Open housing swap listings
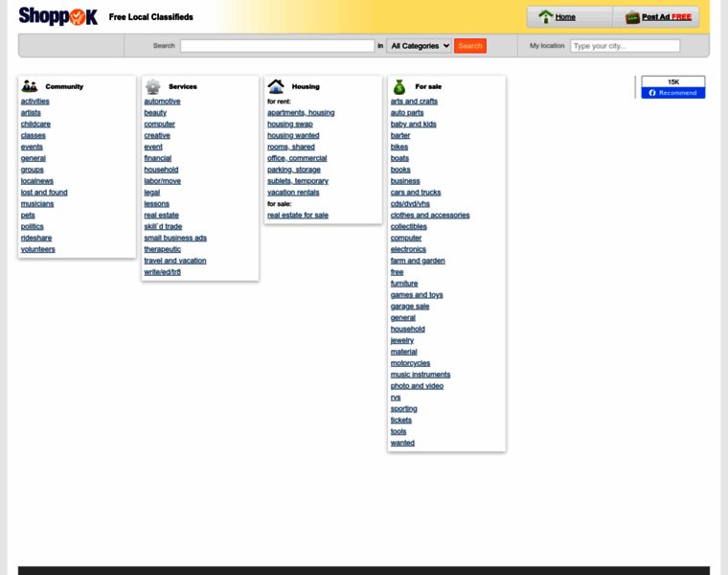Image resolution: width=728 pixels, height=575 pixels. 289,124
